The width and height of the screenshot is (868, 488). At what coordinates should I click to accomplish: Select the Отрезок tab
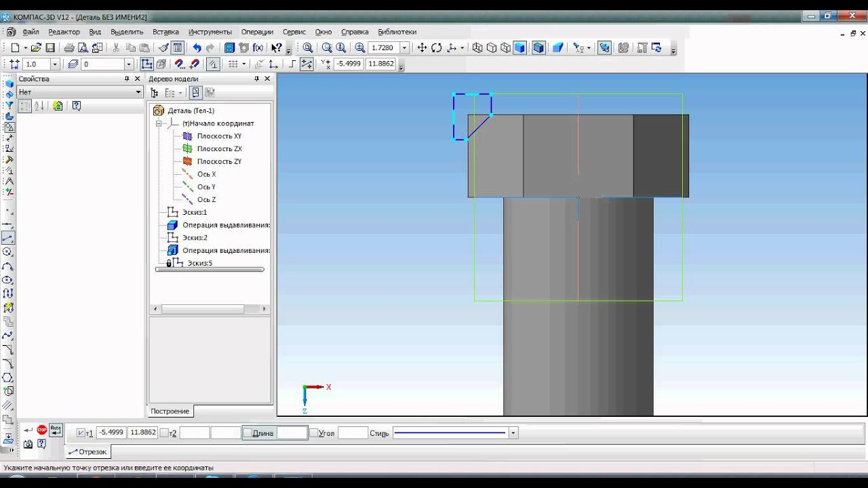tap(87, 451)
